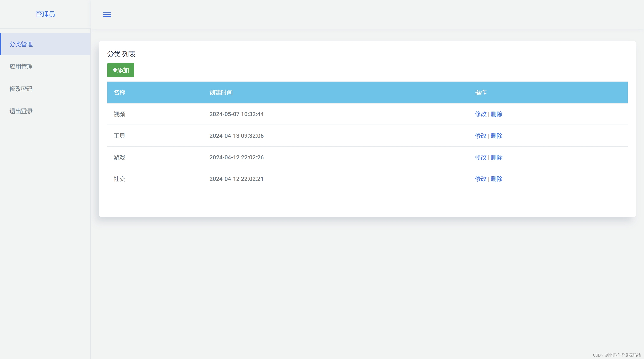Screen dimensions: 644x359
Task: Delete the 游戏 category
Action: pos(497,158)
